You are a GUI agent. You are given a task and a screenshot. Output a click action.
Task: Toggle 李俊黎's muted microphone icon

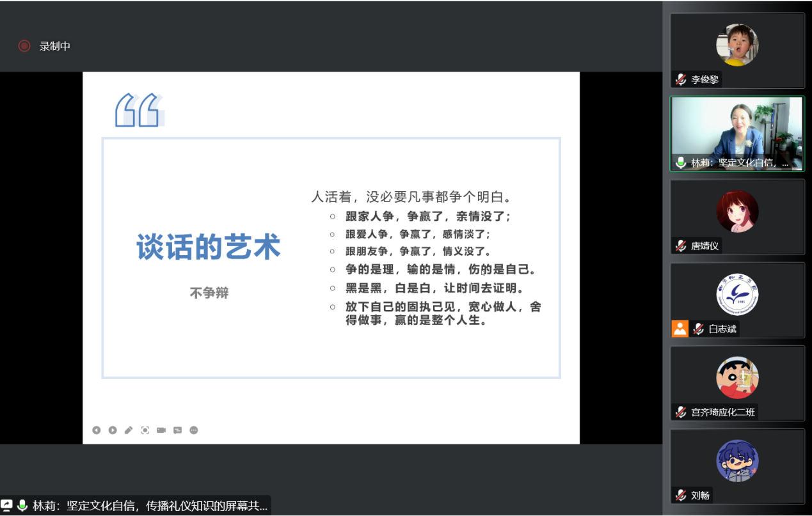681,80
